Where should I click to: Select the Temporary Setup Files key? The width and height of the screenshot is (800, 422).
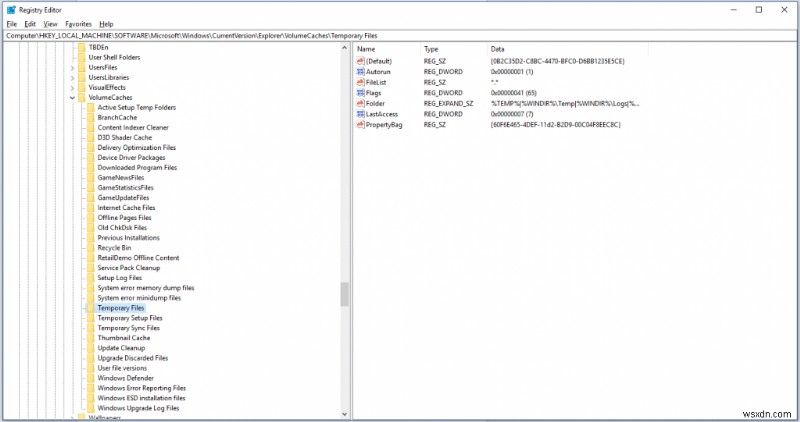(130, 318)
